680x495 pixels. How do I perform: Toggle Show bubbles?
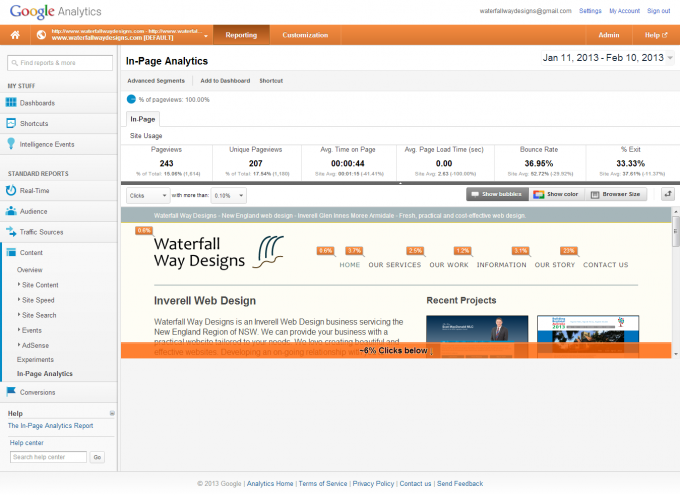coord(497,194)
